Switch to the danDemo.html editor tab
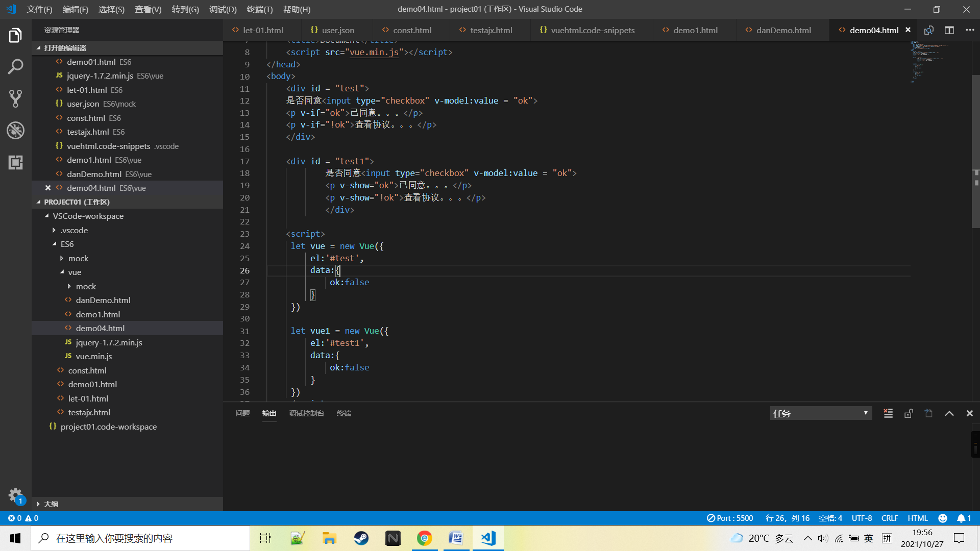The height and width of the screenshot is (551, 980). tap(783, 30)
